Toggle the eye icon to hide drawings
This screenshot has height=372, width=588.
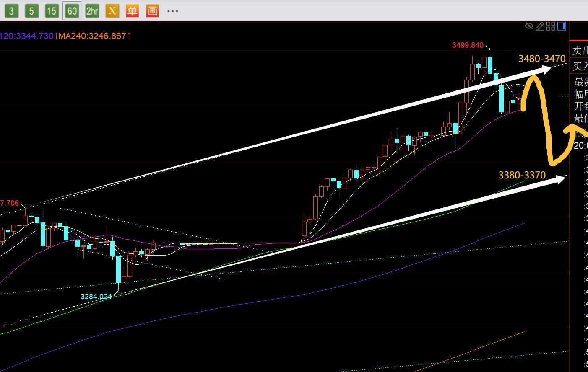tap(529, 26)
